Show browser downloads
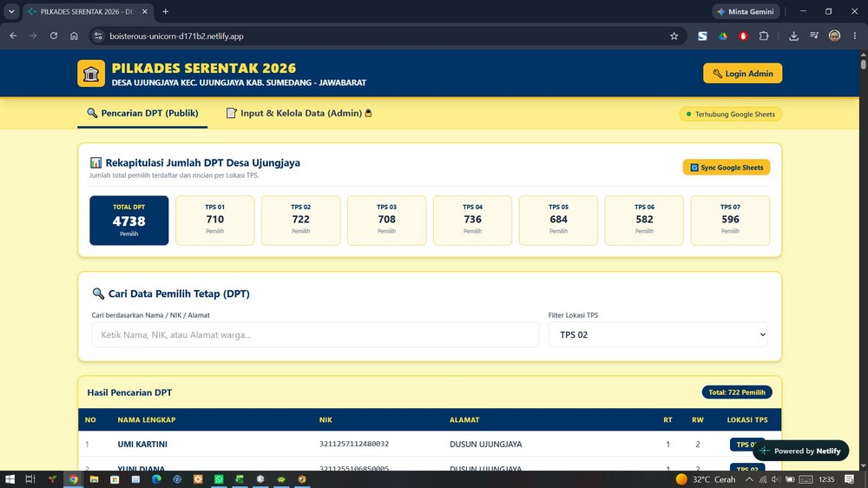Screen dimensions: 868x488 793,36
